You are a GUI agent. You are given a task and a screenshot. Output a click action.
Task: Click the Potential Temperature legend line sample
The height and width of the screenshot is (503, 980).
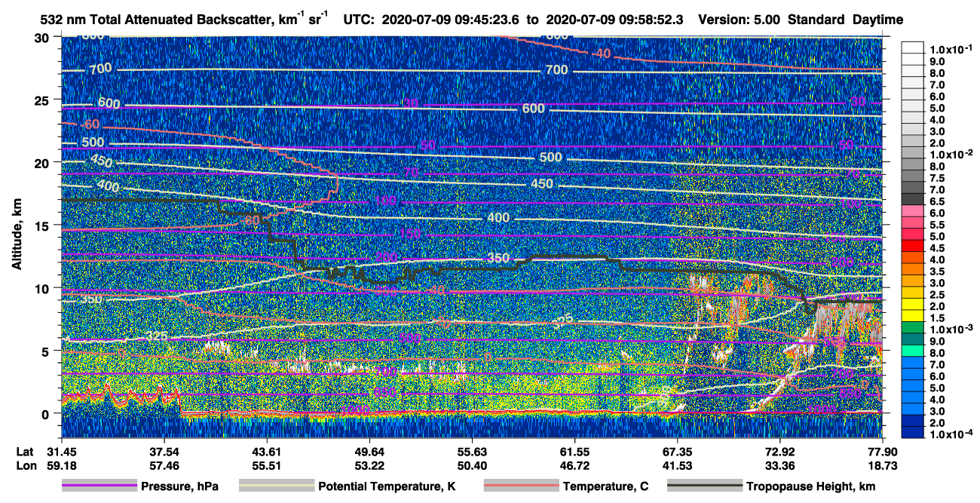coord(276,486)
